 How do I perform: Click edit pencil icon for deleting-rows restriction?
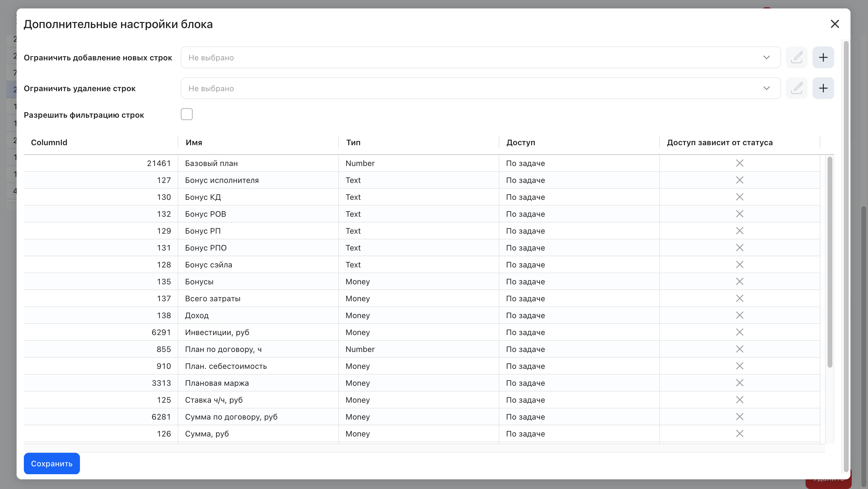point(796,88)
